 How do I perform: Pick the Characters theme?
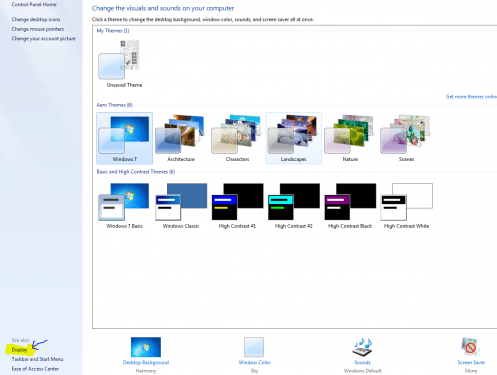click(x=237, y=138)
